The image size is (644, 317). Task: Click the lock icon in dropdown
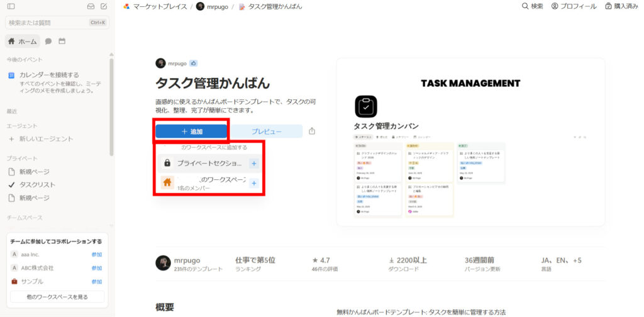click(x=167, y=163)
